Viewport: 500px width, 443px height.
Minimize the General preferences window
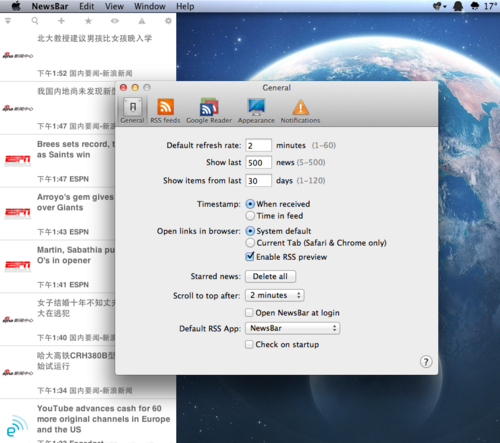tap(135, 87)
